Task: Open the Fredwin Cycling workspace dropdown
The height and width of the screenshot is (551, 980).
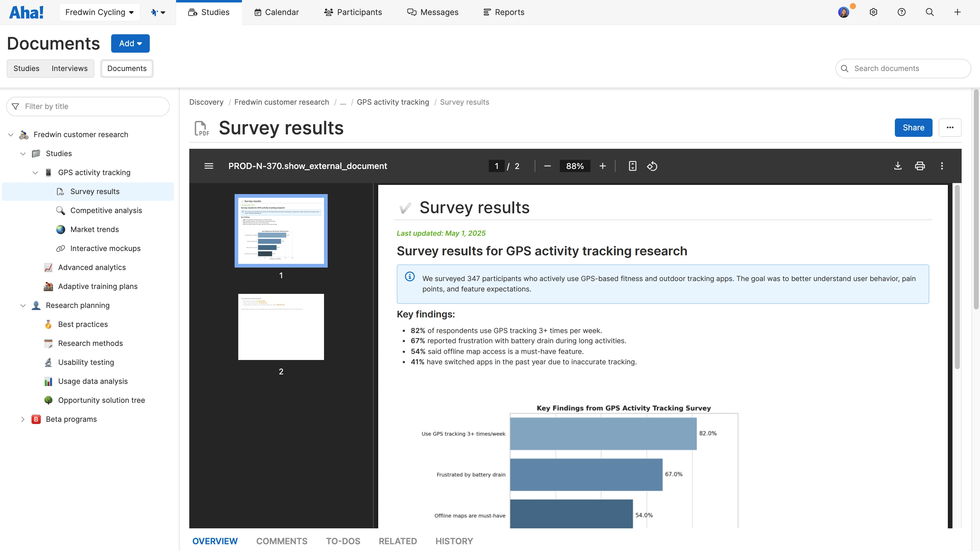Action: tap(99, 12)
